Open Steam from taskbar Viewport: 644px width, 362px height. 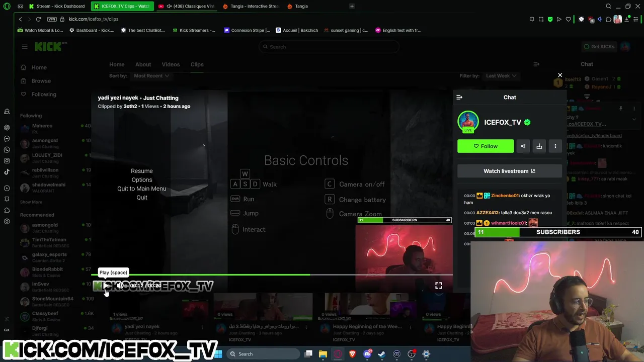[x=382, y=354]
